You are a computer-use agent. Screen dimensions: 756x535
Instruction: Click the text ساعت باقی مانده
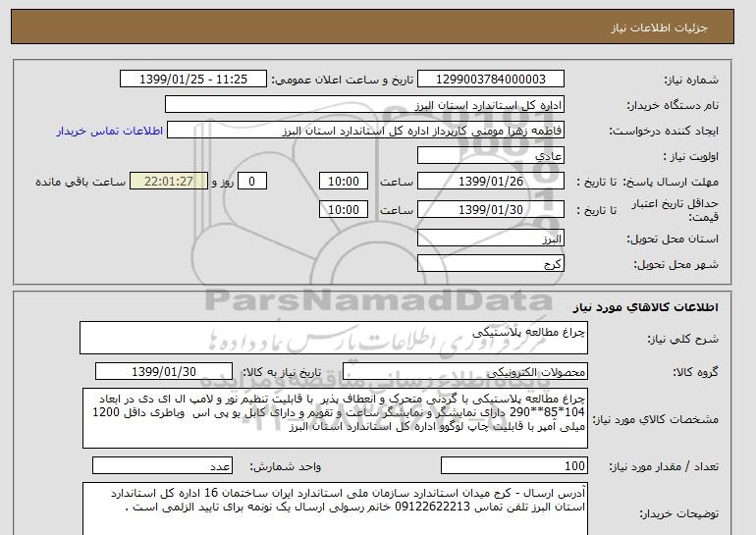pyautogui.click(x=81, y=182)
